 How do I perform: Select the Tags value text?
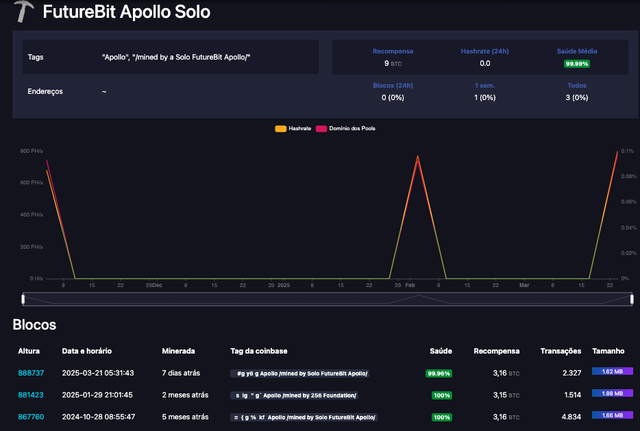point(176,57)
